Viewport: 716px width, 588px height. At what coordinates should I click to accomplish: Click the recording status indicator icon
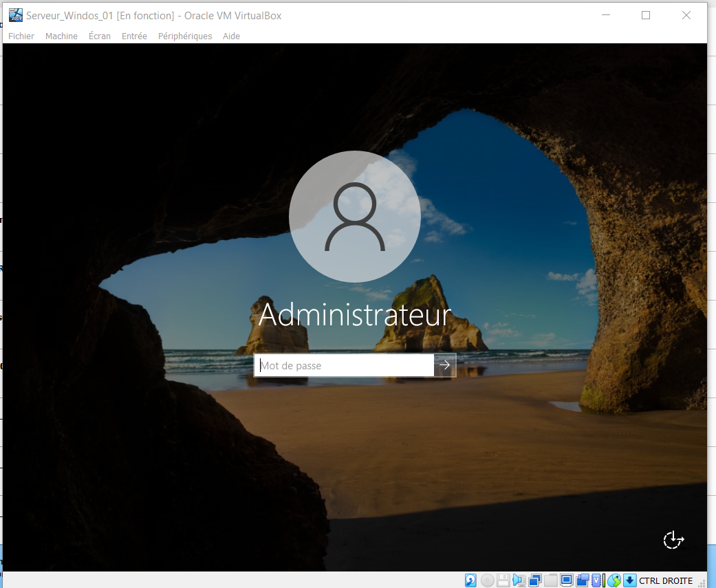[x=583, y=580]
